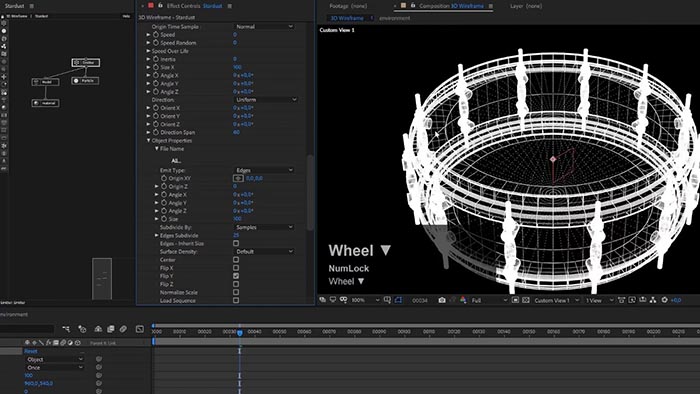Take a snapshot with the camera icon
The width and height of the screenshot is (700, 394).
[442, 300]
